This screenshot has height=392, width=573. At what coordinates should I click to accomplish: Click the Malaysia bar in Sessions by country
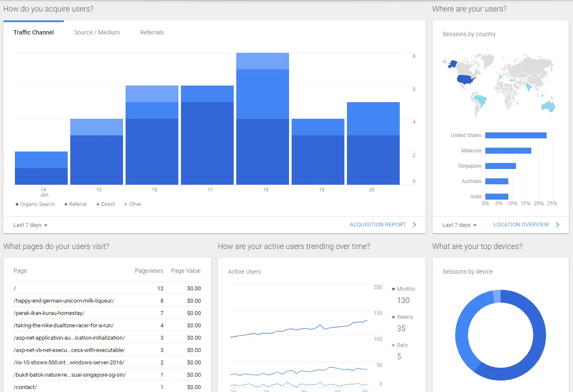click(x=508, y=151)
